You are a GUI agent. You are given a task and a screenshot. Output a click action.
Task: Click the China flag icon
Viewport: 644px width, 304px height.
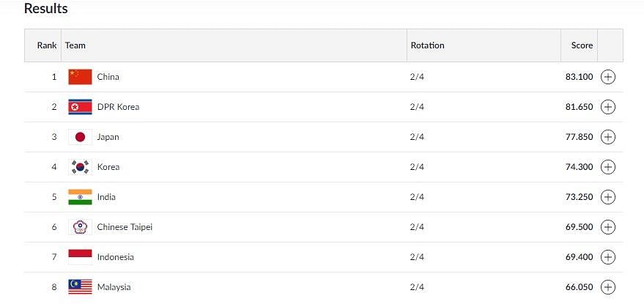(80, 77)
